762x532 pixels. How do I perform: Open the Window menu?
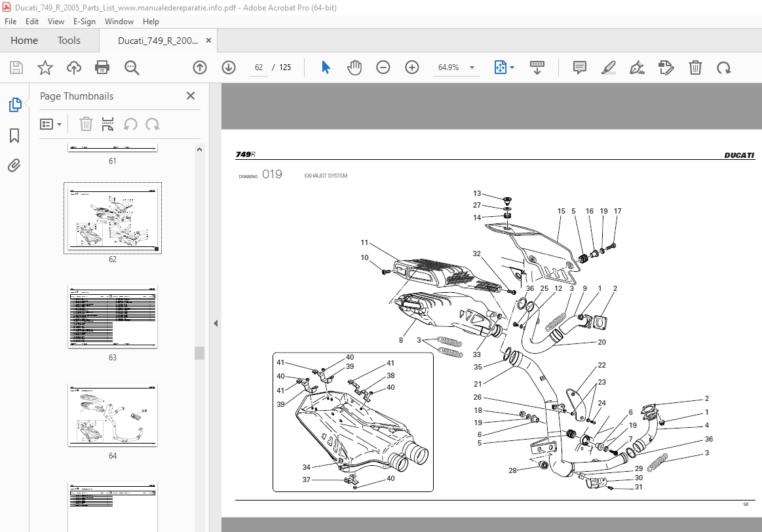(x=119, y=22)
